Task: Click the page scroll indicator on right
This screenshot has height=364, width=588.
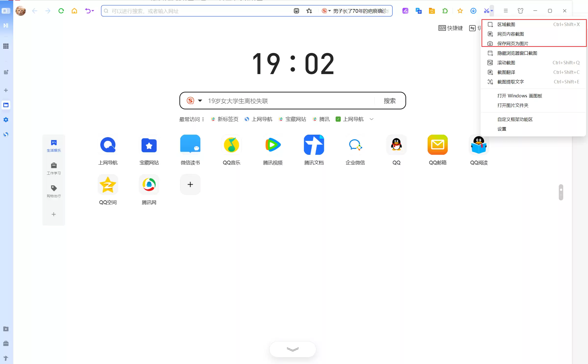Action: (561, 192)
